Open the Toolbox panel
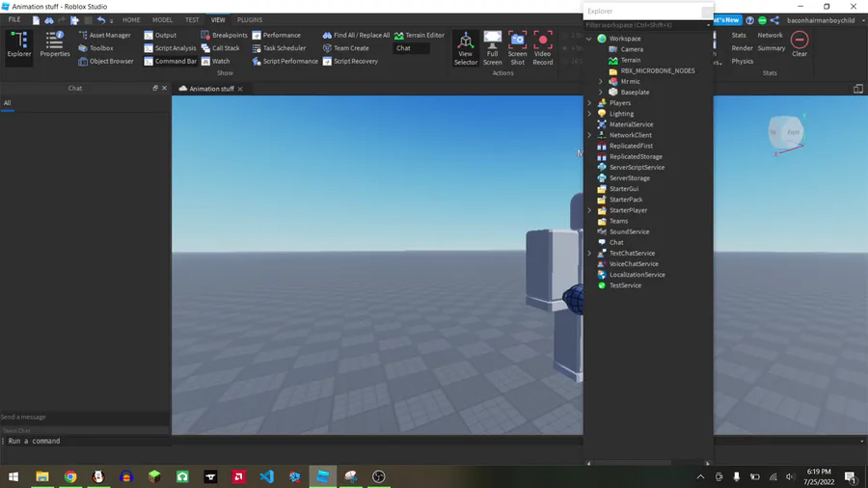 (95, 48)
